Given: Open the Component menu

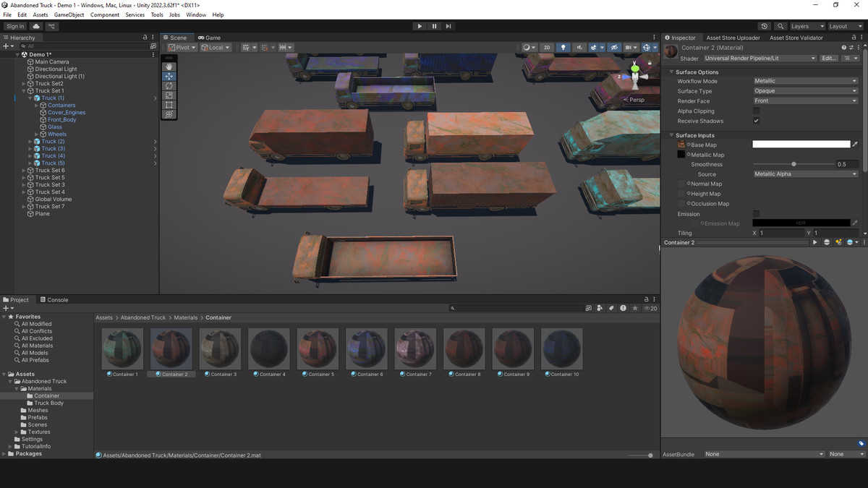Looking at the screenshot, I should 105,14.
